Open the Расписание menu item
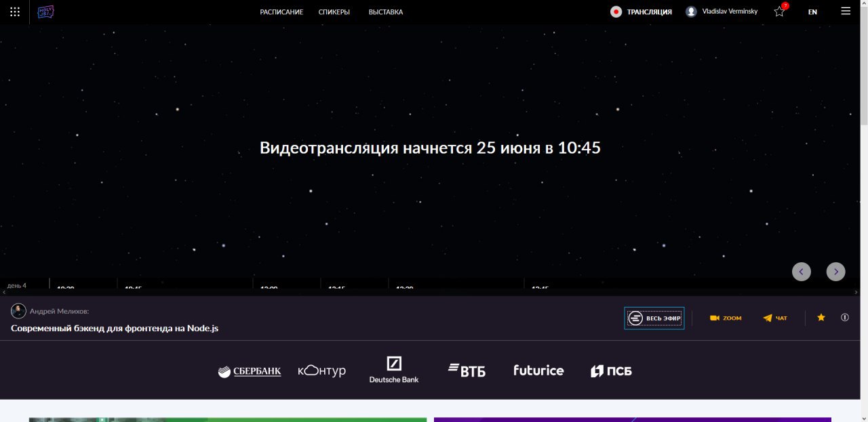 [x=281, y=12]
